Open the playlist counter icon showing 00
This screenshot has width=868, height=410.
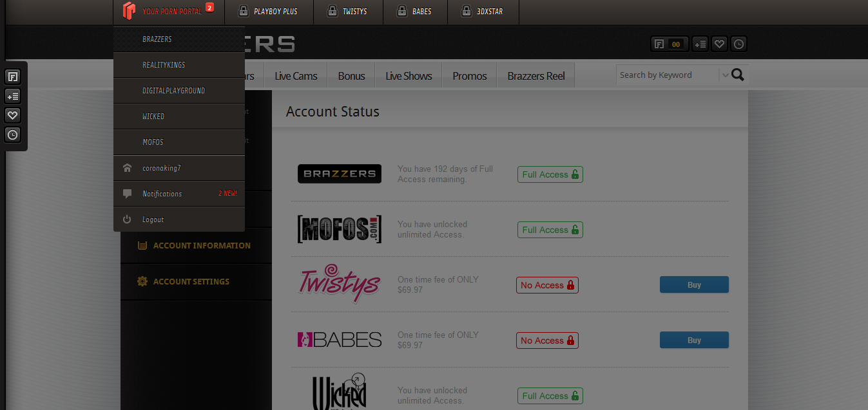670,44
